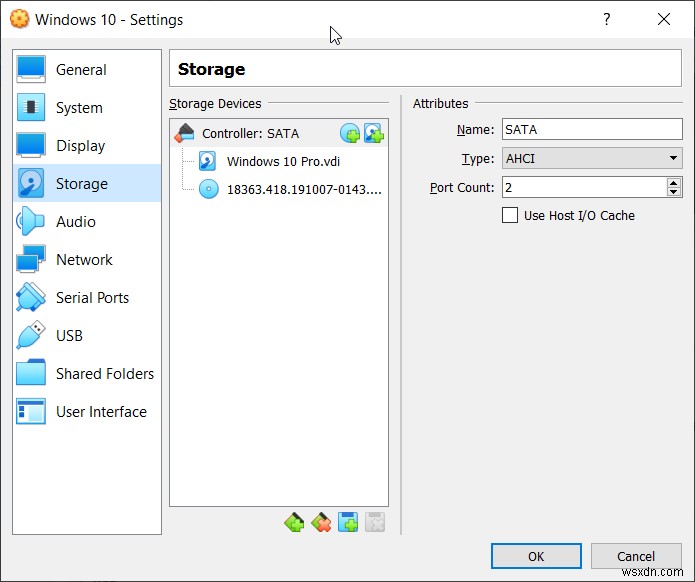Click the Cancel button
The height and width of the screenshot is (582, 695).
click(636, 556)
